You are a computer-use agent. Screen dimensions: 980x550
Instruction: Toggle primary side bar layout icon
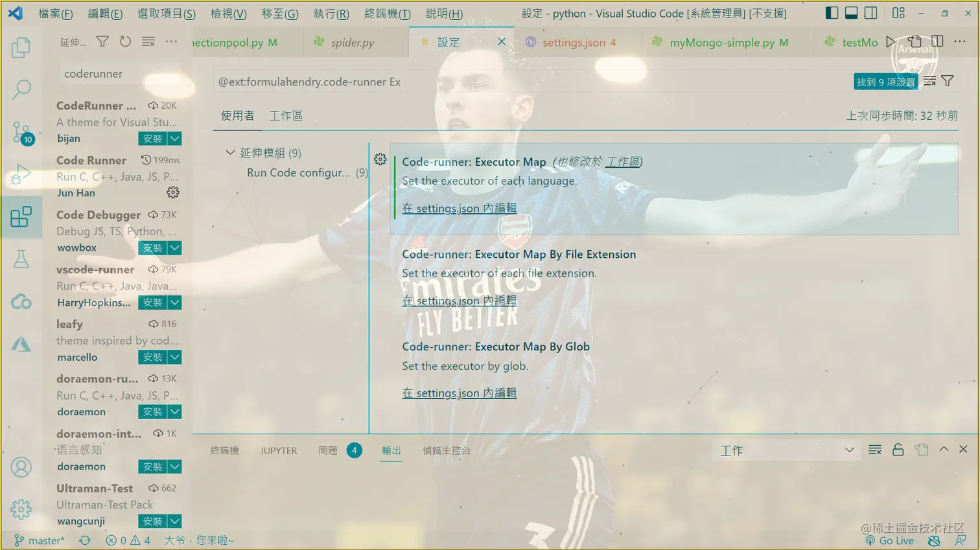(x=832, y=13)
